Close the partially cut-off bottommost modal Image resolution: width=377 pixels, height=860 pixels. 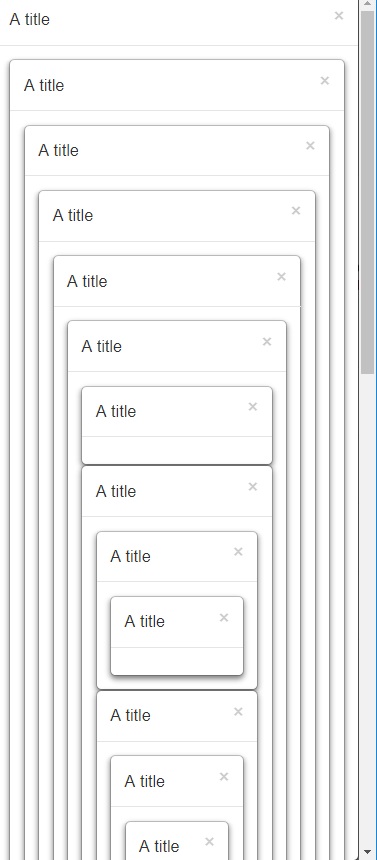[209, 841]
